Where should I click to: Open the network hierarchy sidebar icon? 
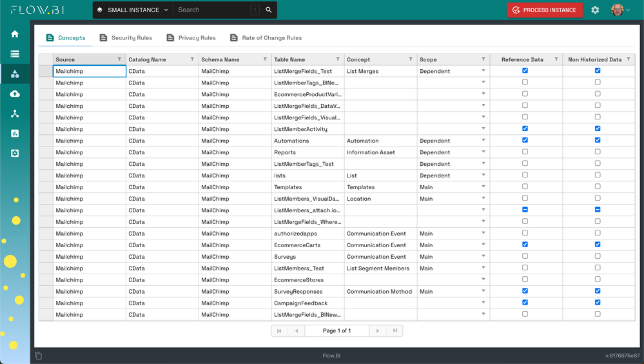click(x=15, y=114)
